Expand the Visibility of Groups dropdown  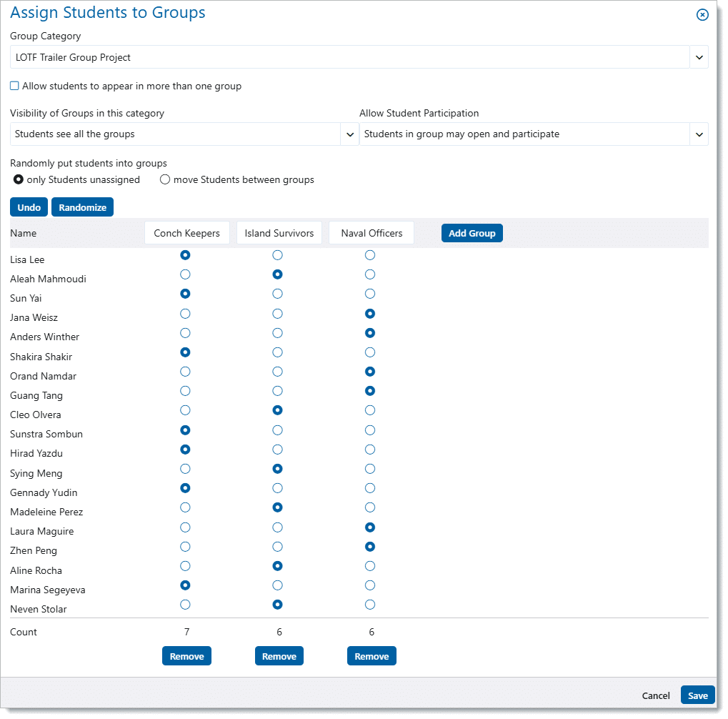(350, 134)
